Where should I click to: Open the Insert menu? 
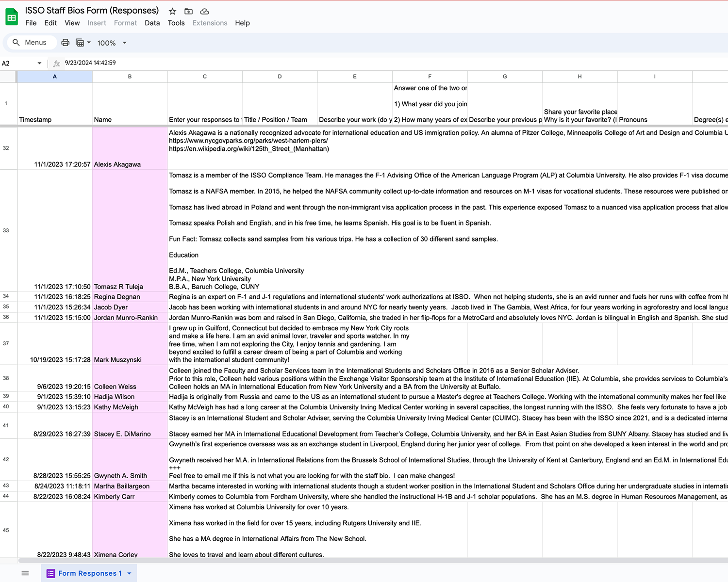click(97, 23)
